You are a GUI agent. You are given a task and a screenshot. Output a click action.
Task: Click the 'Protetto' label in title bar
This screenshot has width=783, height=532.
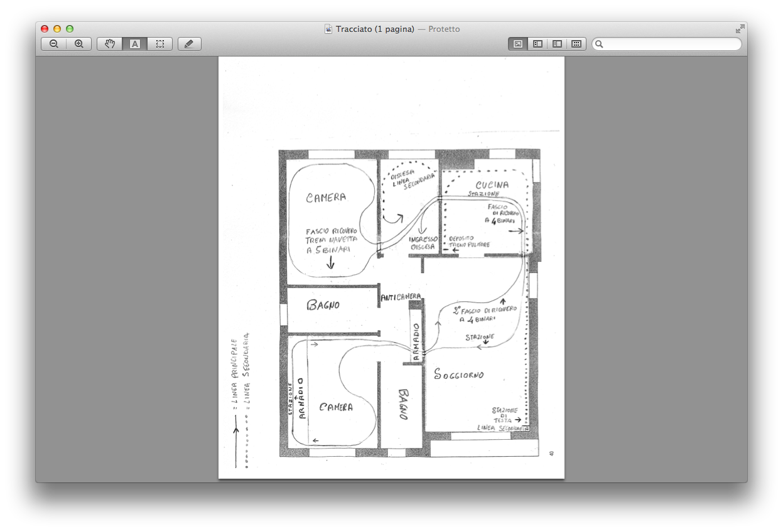pyautogui.click(x=444, y=29)
